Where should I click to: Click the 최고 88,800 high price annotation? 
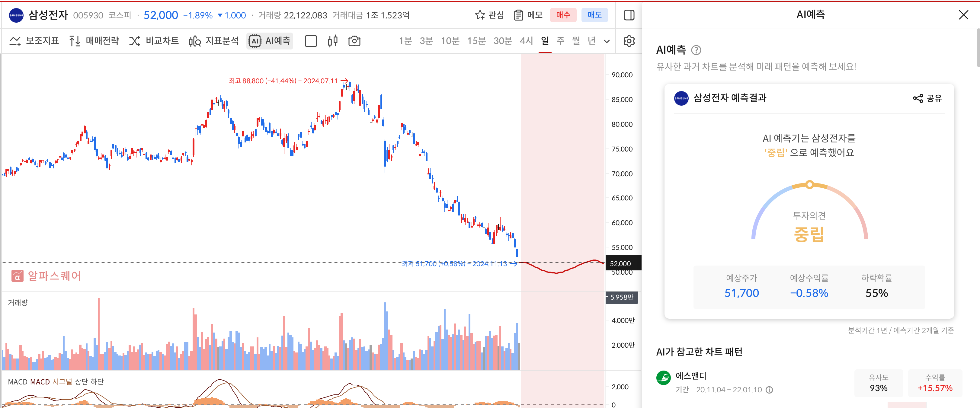click(x=288, y=81)
